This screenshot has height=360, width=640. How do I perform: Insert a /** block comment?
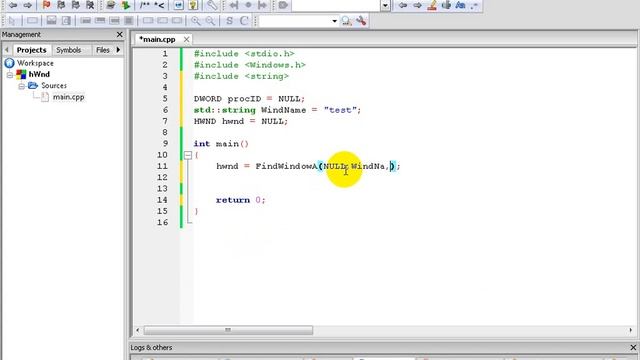144,5
